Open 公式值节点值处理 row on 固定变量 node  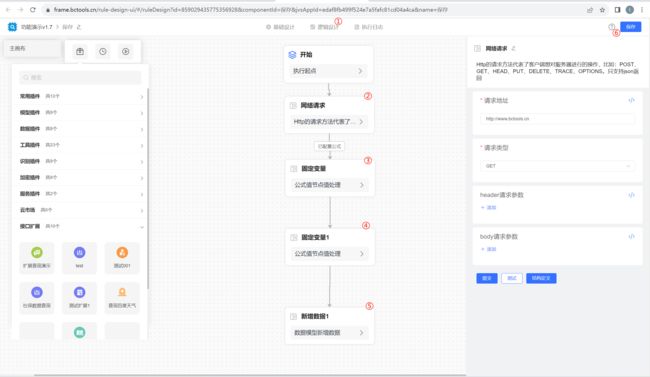pyautogui.click(x=330, y=185)
